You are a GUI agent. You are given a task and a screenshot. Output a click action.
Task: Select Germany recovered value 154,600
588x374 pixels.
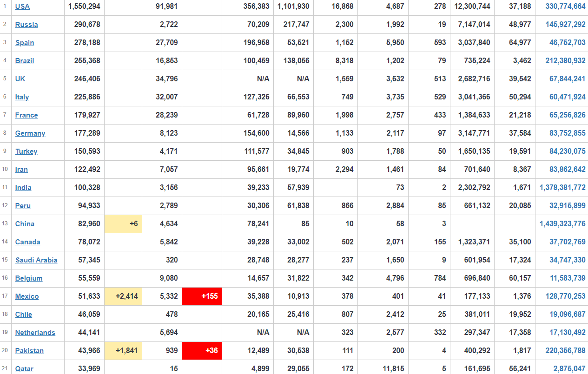[257, 133]
